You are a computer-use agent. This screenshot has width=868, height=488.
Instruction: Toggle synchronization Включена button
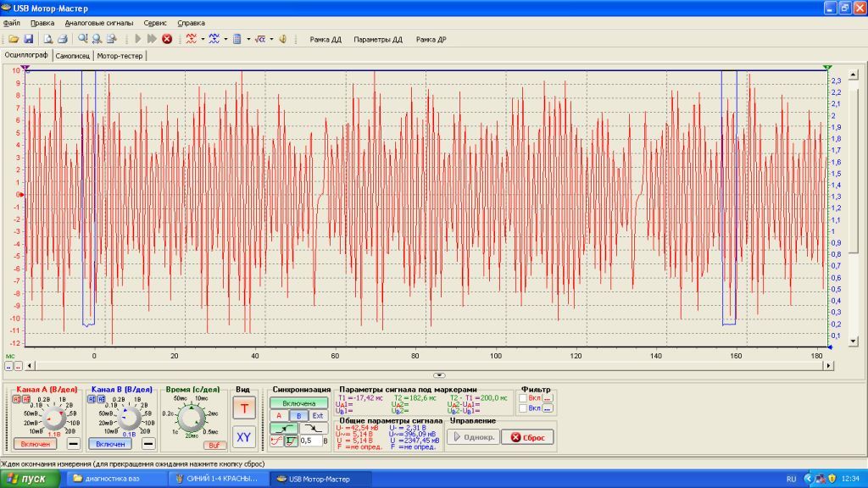[x=299, y=403]
